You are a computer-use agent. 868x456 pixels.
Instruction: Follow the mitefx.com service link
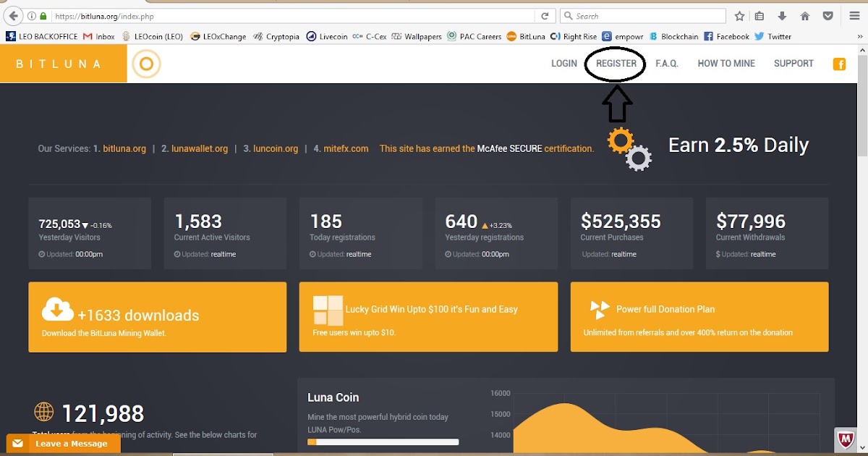pos(346,148)
